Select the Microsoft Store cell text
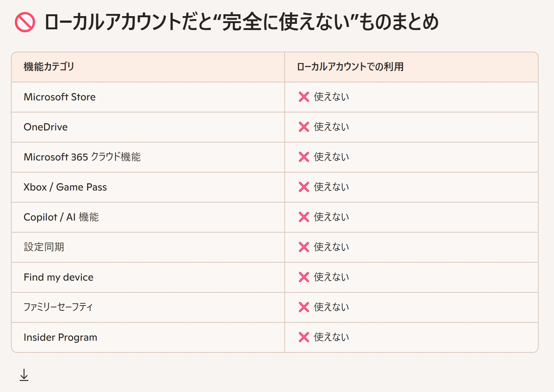This screenshot has width=554, height=392. click(x=60, y=97)
